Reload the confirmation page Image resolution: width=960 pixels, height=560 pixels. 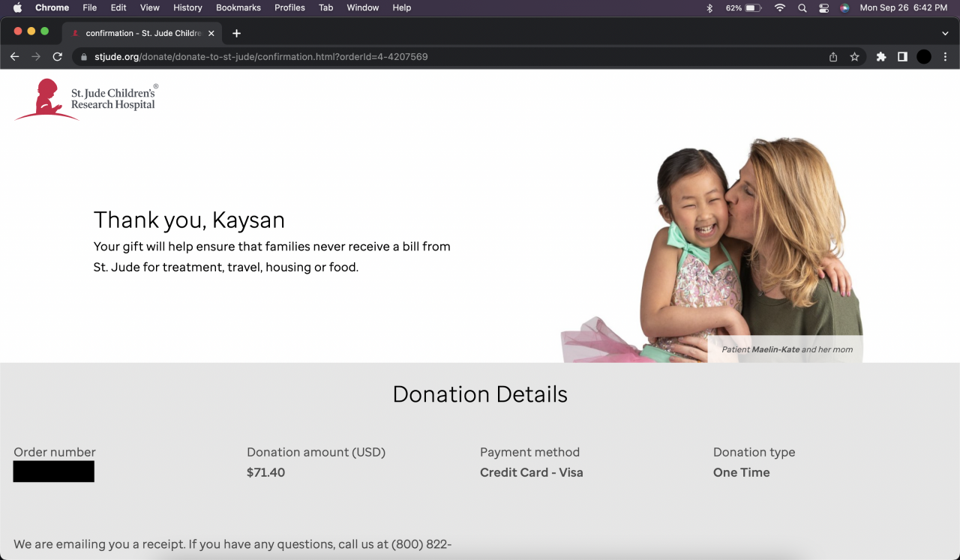(57, 57)
